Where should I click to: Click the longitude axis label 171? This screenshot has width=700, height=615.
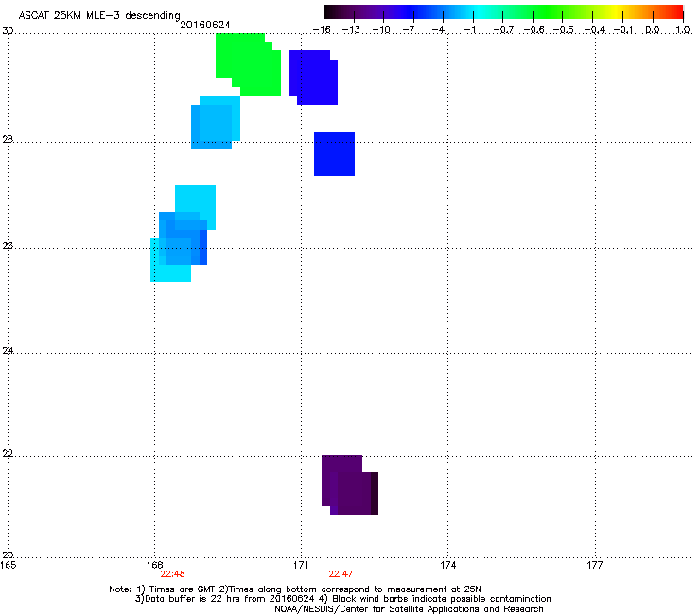tap(301, 565)
